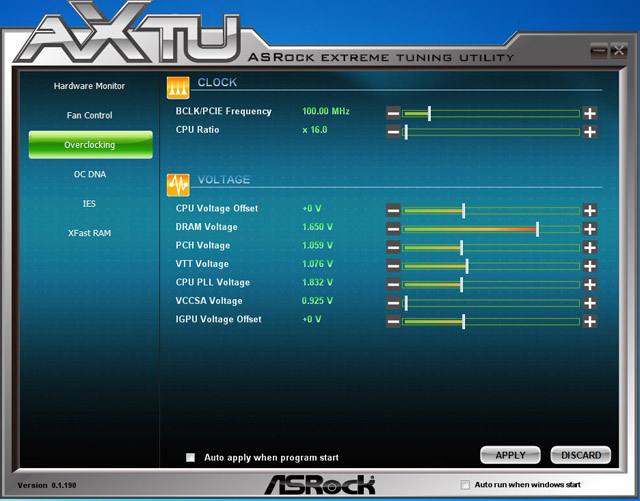Switch to the IES page
Image resolution: width=640 pixels, height=501 pixels.
click(x=89, y=204)
